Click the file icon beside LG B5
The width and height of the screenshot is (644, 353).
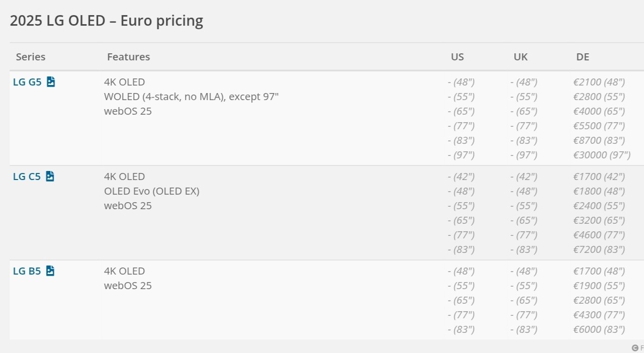(x=50, y=271)
